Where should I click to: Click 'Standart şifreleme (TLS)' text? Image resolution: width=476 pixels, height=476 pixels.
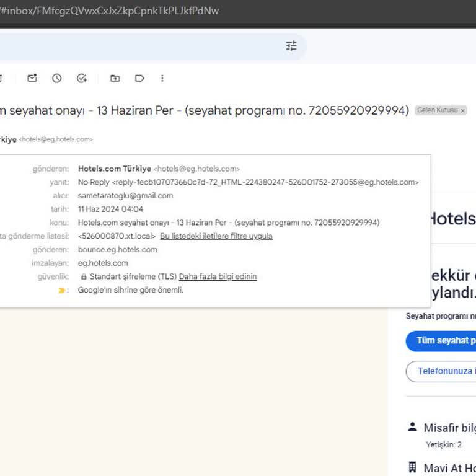coord(133,276)
